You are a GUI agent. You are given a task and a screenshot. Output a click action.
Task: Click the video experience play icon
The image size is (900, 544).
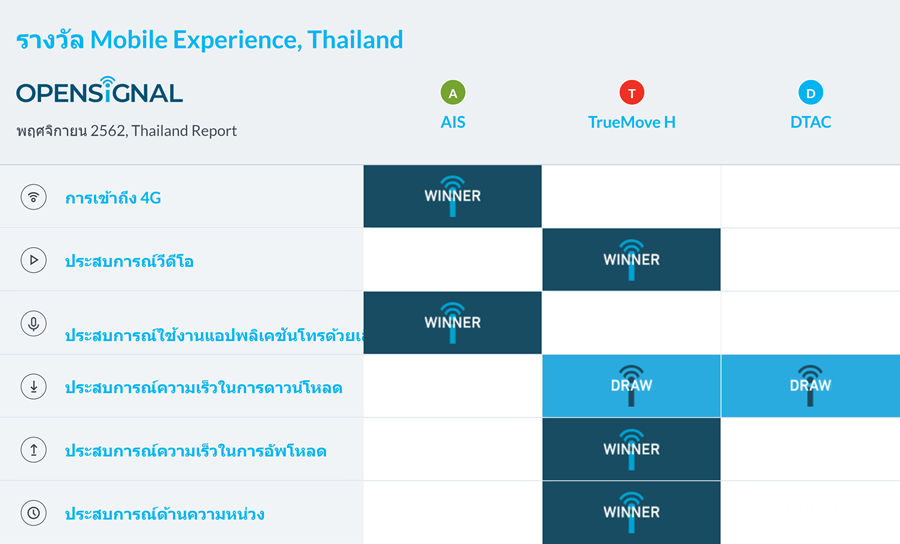tap(34, 260)
